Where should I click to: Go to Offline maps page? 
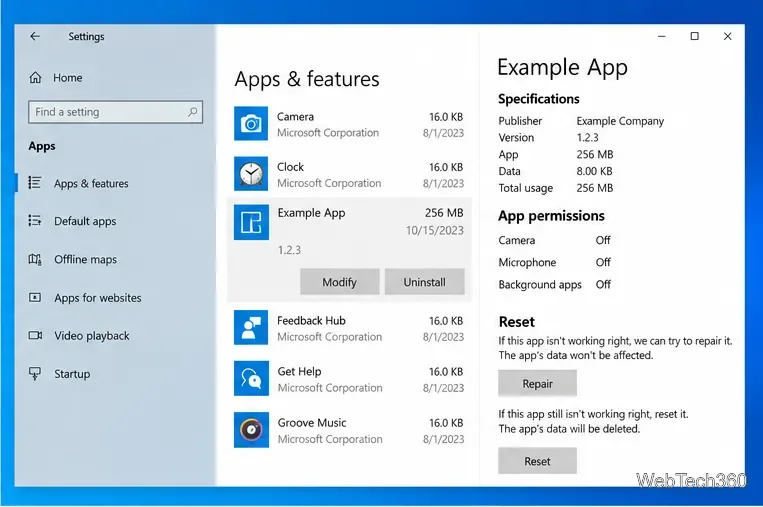[86, 259]
